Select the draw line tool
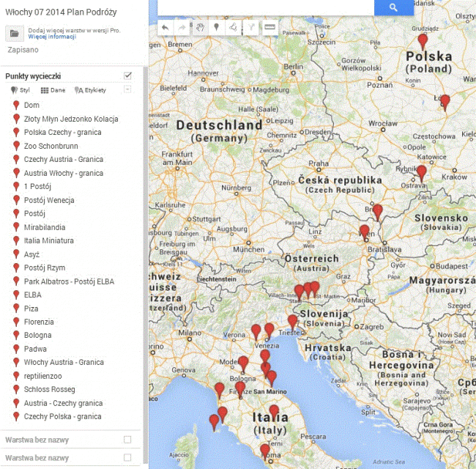476x469 pixels. [x=233, y=28]
